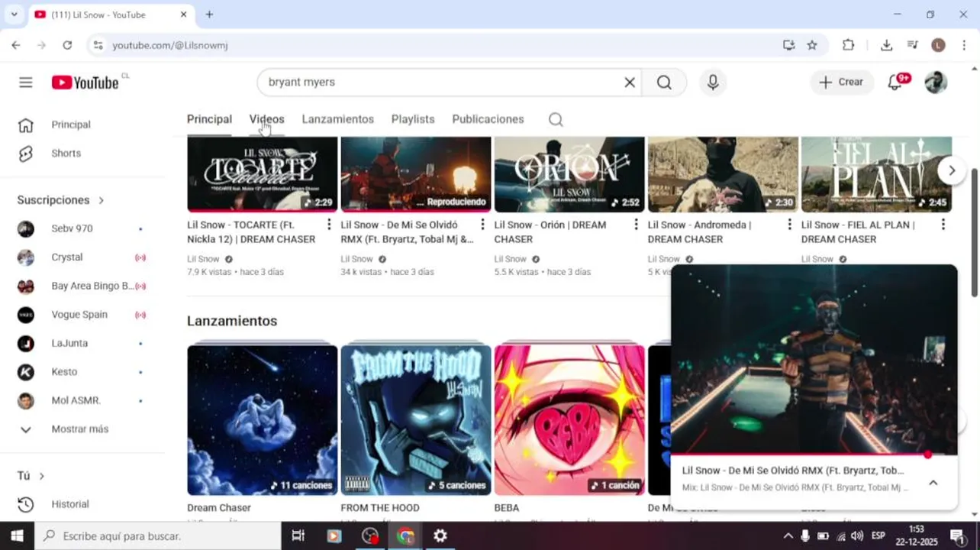Open the account avatar menu

click(936, 82)
